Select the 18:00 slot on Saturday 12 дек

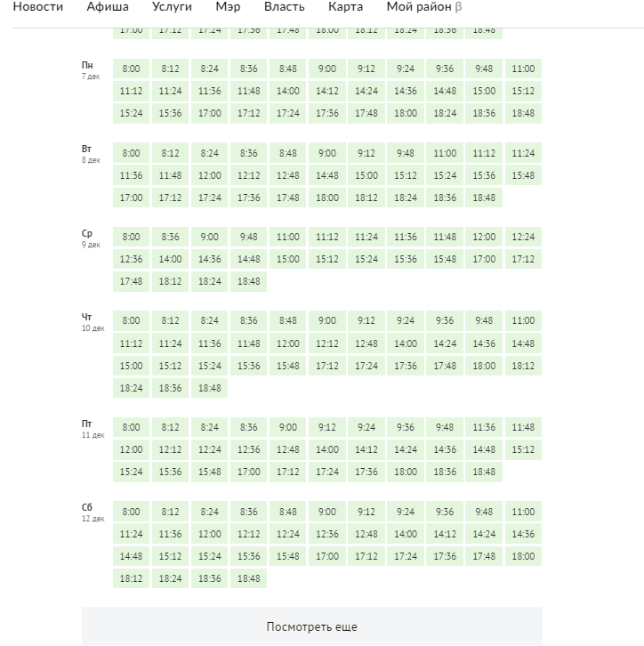point(523,556)
